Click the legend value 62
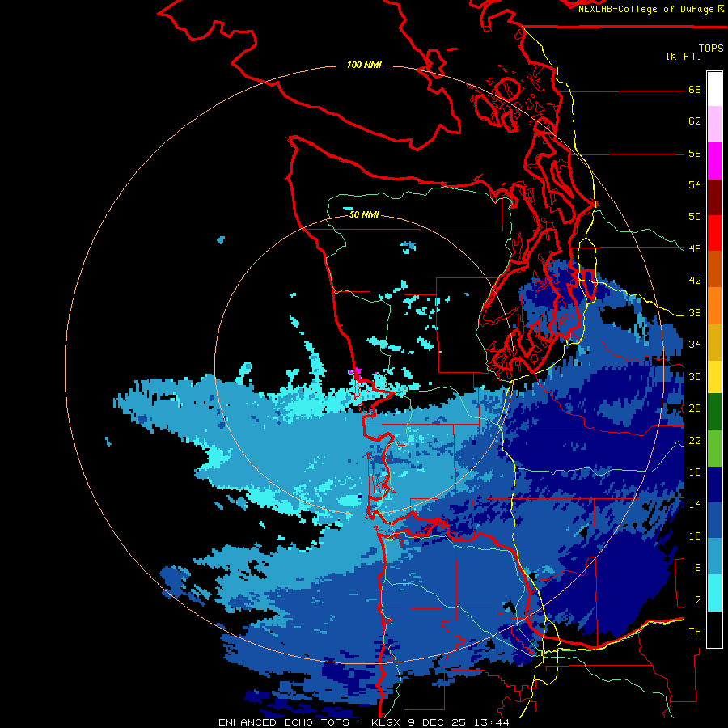728x728 pixels. click(x=695, y=121)
